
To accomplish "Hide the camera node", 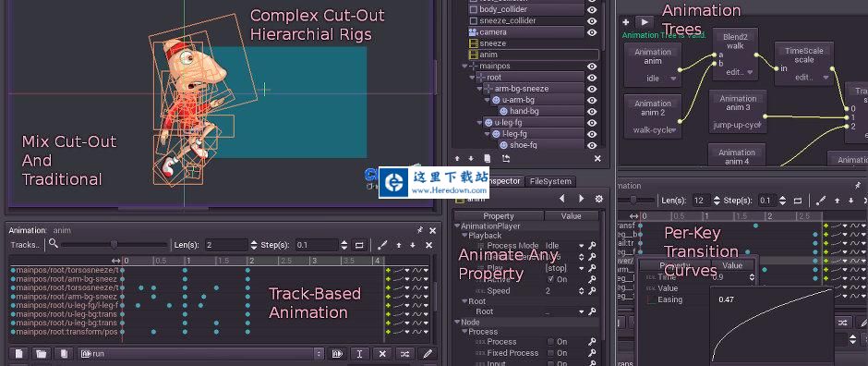I will pyautogui.click(x=592, y=32).
